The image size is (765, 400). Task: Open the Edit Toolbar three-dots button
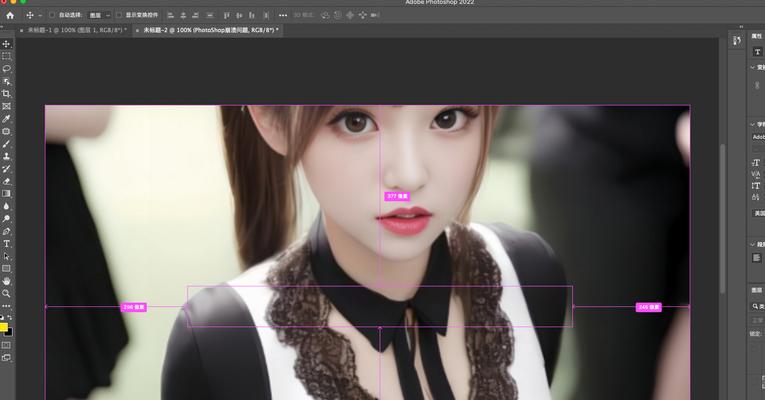(x=6, y=306)
